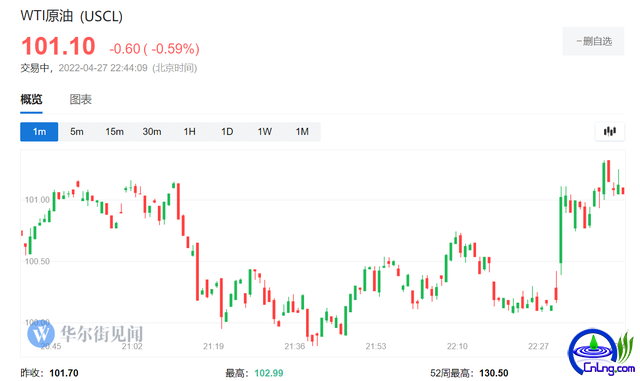Screen dimensions: 640x381
Task: Open the candlestick chart type icon
Action: pos(609,131)
